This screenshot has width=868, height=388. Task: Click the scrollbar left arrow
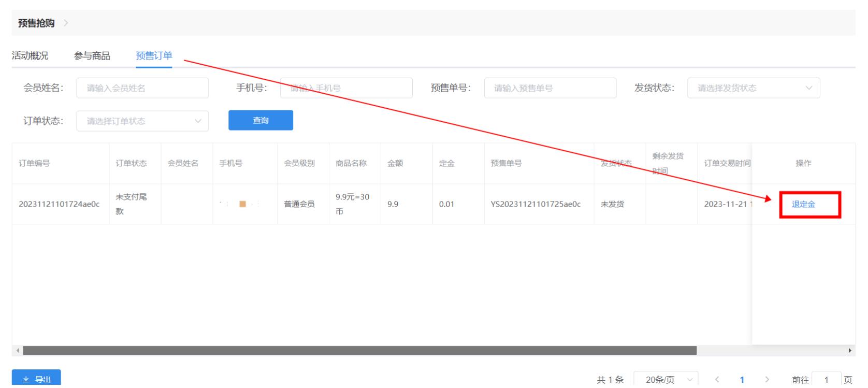tap(18, 351)
